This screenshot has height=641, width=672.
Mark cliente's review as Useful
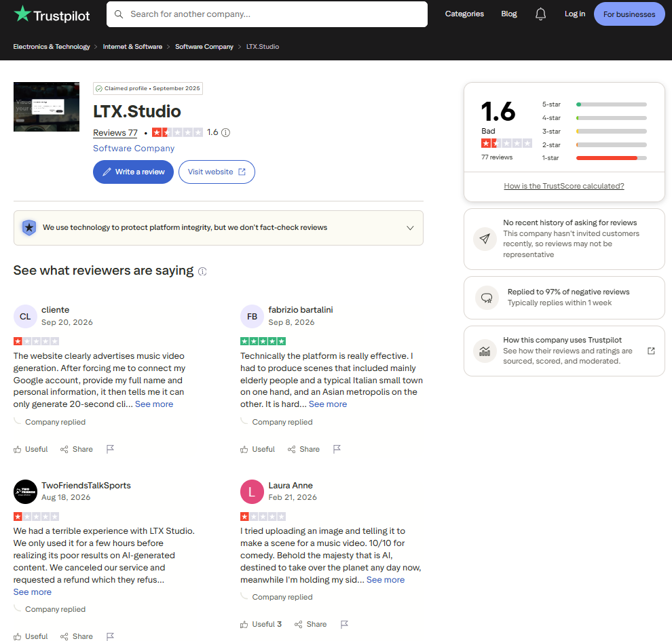point(31,449)
